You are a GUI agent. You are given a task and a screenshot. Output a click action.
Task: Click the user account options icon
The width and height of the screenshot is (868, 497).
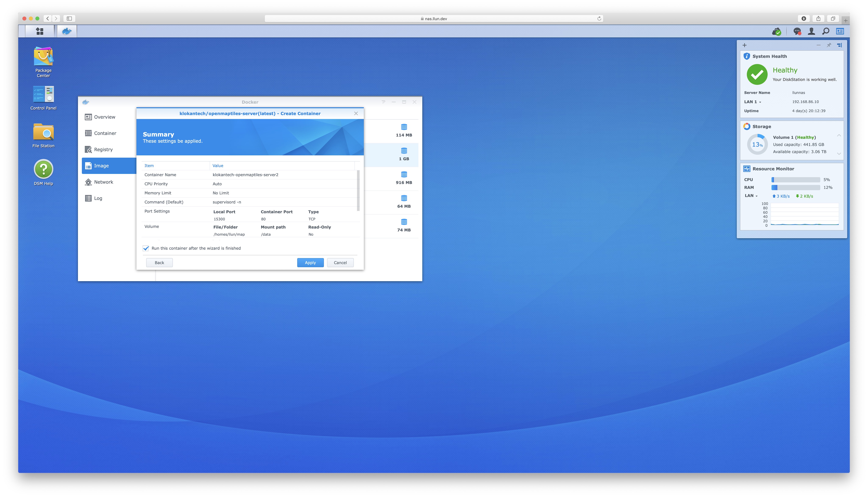click(811, 31)
